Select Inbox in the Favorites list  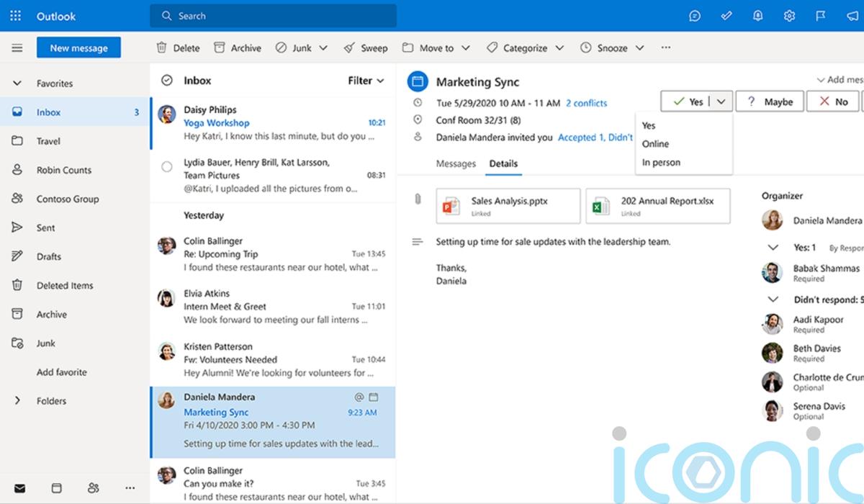[x=75, y=112]
